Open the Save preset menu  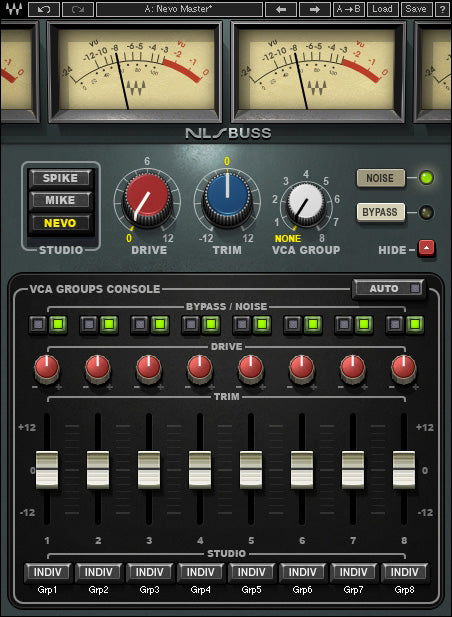coord(416,9)
